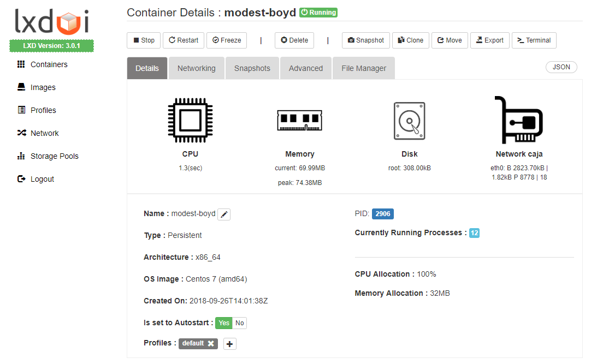Image resolution: width=591 pixels, height=364 pixels.
Task: Delete the container
Action: 294,40
